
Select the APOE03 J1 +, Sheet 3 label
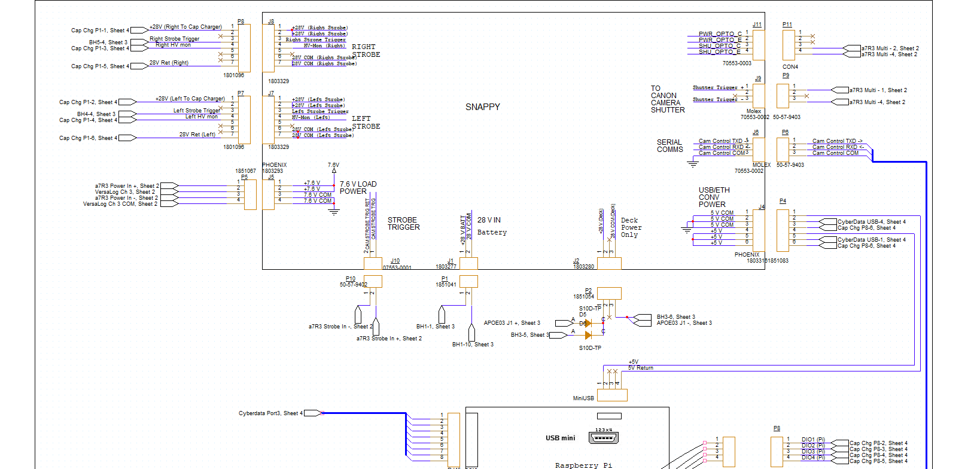pos(512,323)
